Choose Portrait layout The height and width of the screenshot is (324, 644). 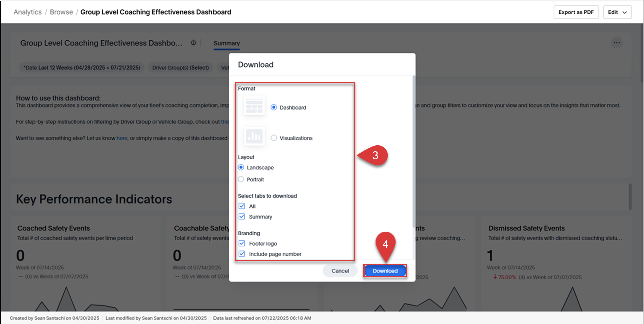click(241, 179)
